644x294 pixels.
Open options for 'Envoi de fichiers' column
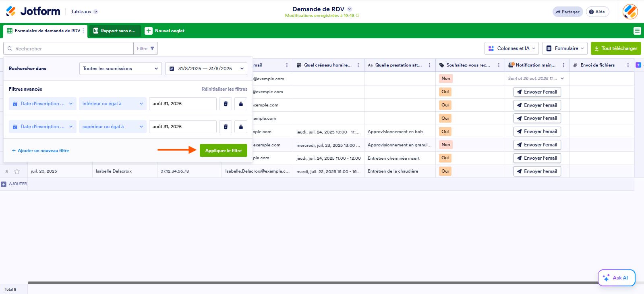click(x=628, y=65)
